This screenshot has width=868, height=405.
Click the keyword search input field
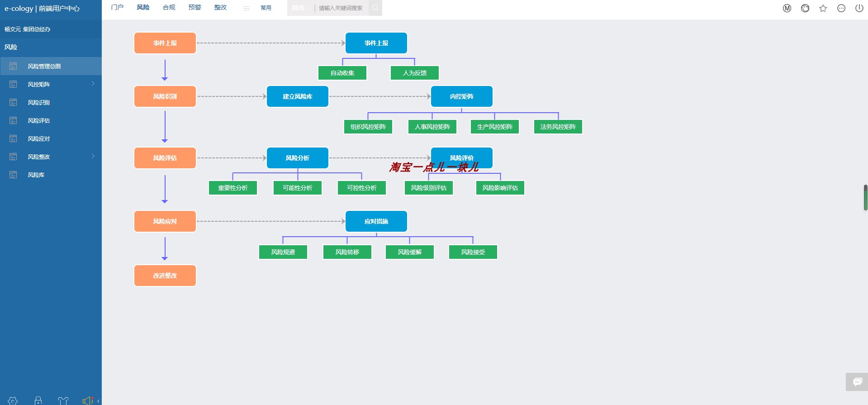(x=342, y=8)
